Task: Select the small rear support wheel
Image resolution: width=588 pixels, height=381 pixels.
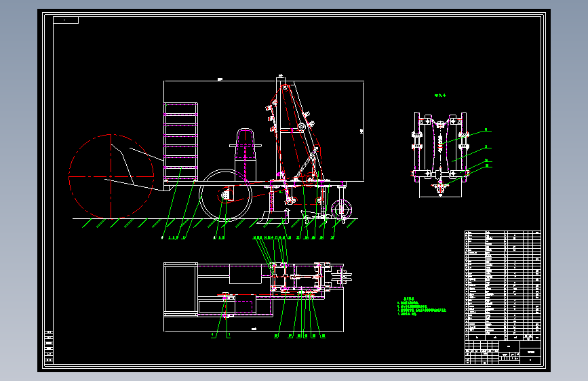Action: [341, 209]
